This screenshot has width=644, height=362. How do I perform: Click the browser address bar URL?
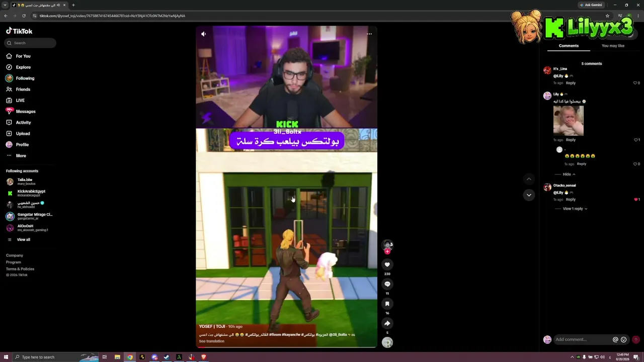[112, 16]
